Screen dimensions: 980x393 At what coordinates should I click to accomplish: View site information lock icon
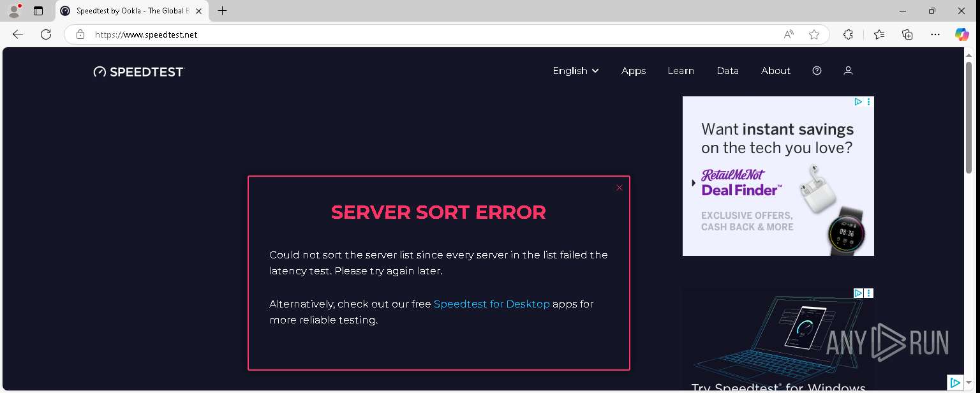pyautogui.click(x=80, y=34)
